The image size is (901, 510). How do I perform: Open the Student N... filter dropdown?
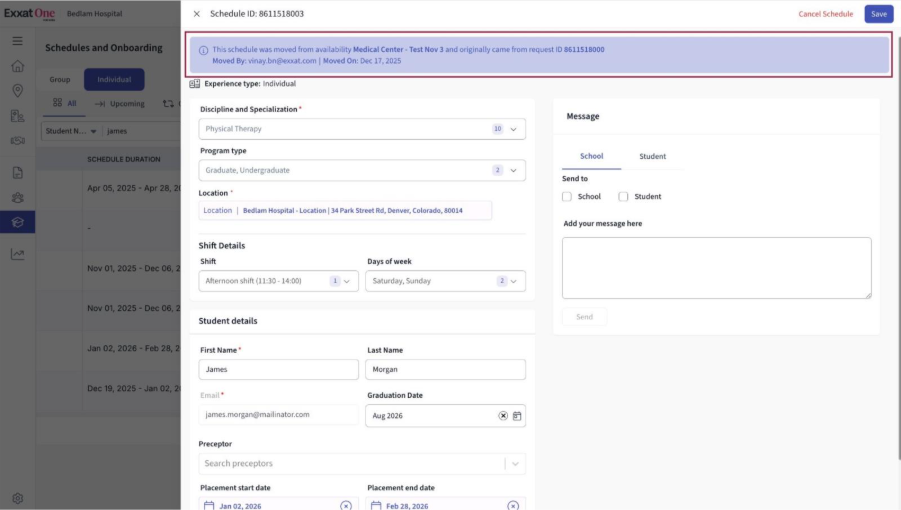(71, 131)
